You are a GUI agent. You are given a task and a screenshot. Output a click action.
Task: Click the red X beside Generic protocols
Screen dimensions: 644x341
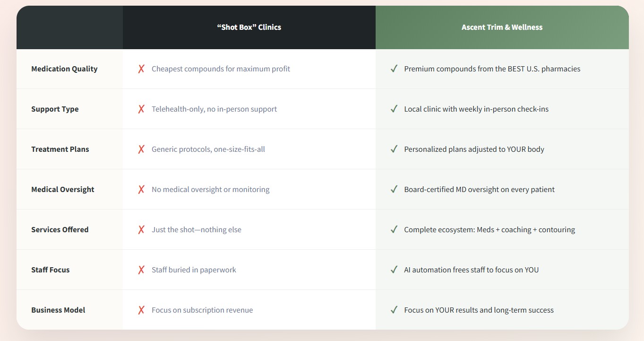click(141, 149)
